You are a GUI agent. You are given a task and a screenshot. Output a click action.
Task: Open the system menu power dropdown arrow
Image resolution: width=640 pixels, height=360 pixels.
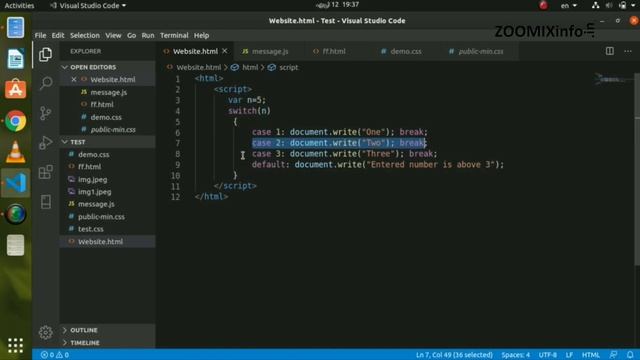point(633,5)
